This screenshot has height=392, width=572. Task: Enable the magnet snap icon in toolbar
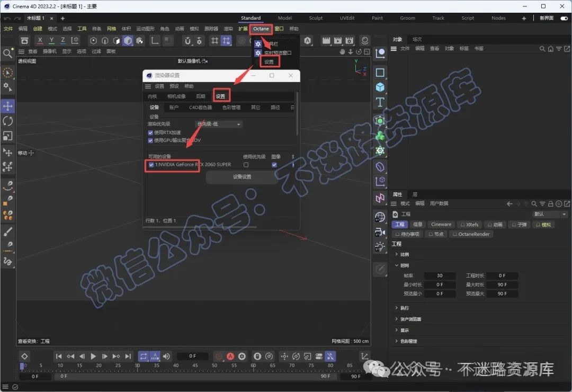(187, 40)
